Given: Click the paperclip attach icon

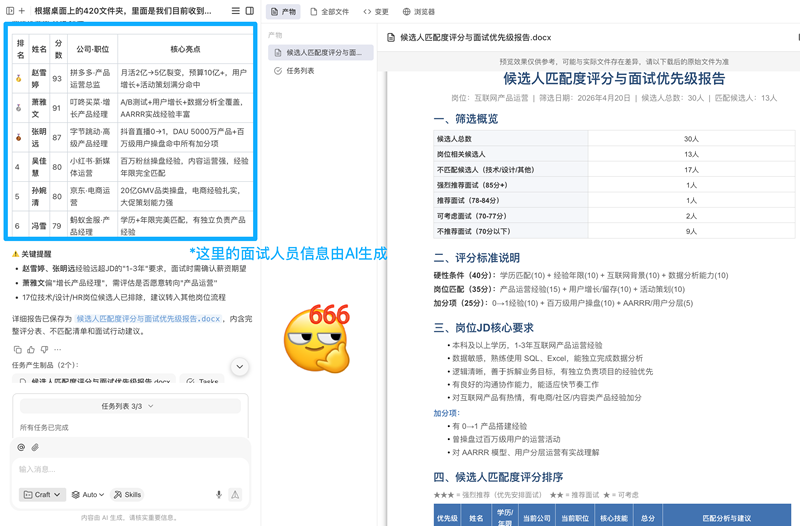Looking at the screenshot, I should point(35,447).
